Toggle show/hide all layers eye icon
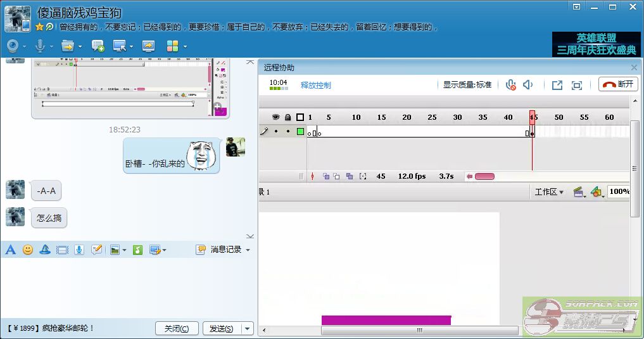This screenshot has height=339, width=644. click(276, 117)
